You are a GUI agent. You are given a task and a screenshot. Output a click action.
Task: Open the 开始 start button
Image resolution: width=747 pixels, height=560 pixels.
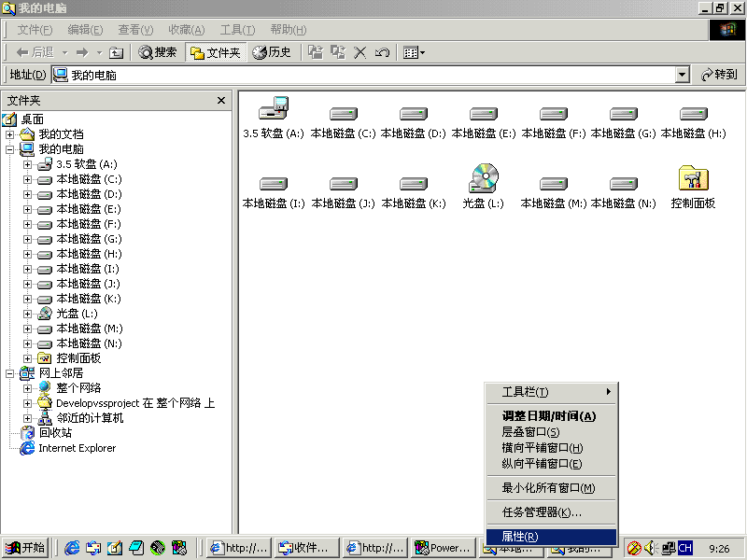(25, 548)
